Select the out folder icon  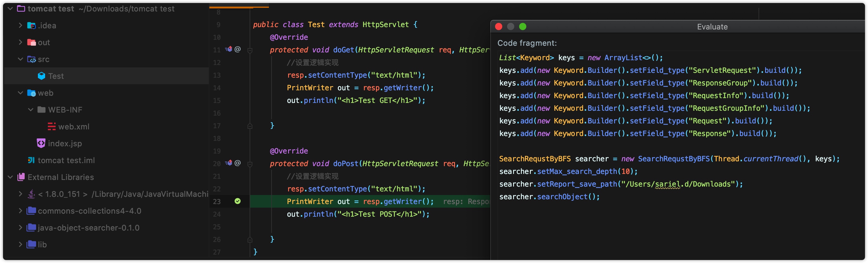31,42
